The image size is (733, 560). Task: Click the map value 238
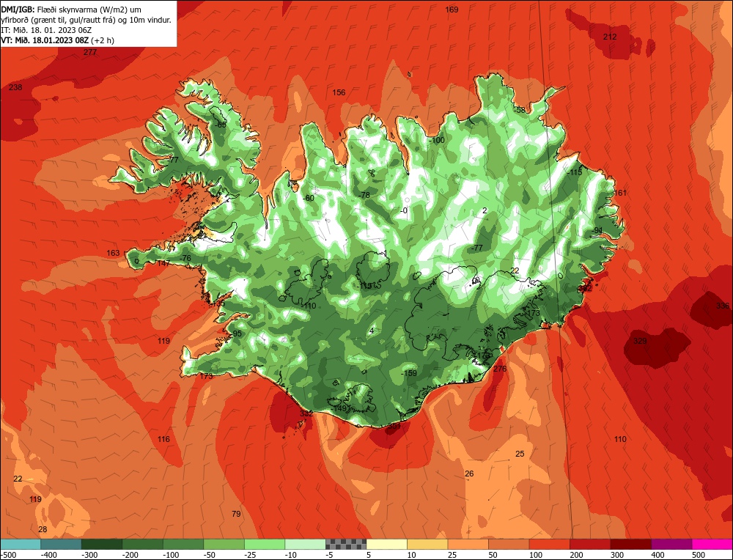(x=15, y=87)
